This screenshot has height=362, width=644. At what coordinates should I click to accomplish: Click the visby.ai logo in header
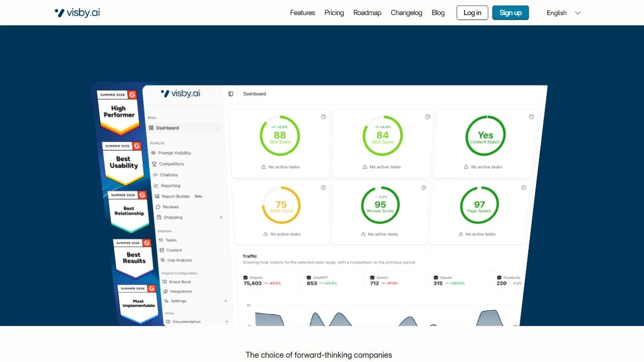pos(77,13)
